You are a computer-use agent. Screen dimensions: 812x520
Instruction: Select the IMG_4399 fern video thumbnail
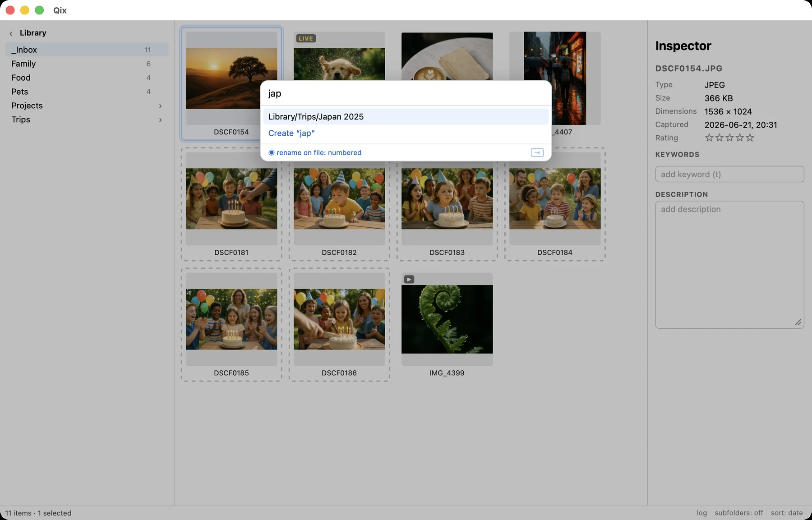[447, 319]
